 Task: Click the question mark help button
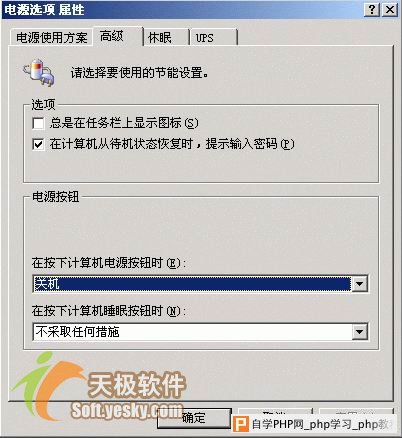(372, 9)
